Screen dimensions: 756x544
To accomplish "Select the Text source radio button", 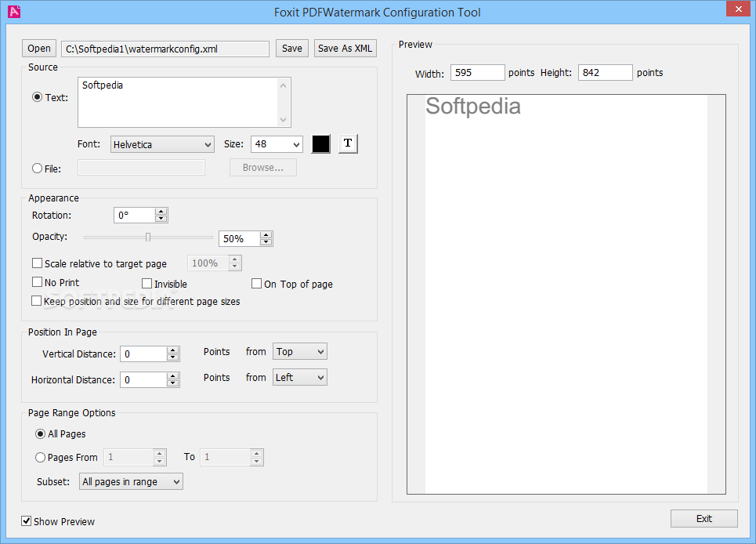I will 37,97.
